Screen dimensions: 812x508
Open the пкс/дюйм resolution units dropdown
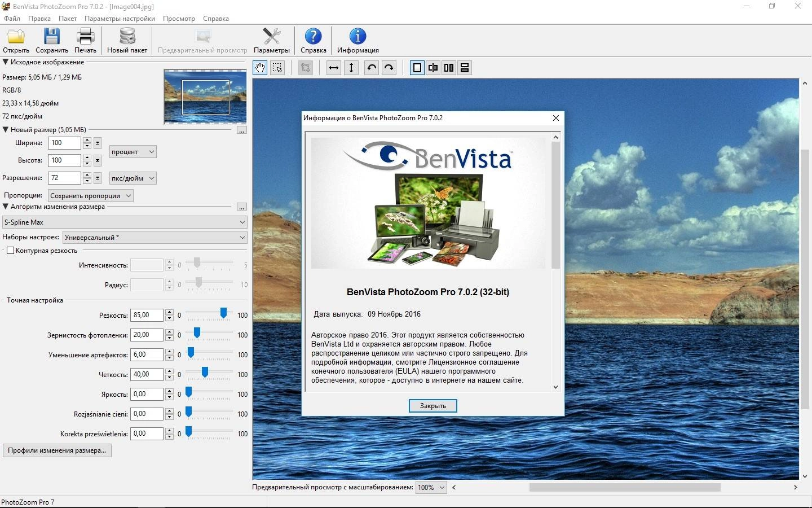(x=133, y=178)
